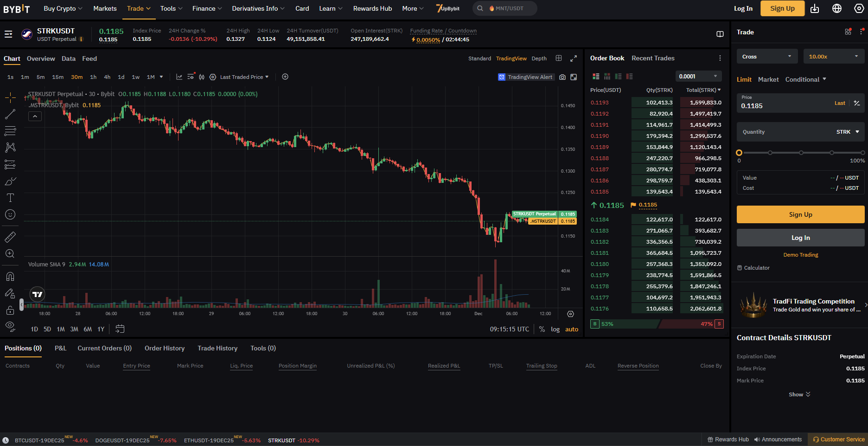Lock all drawings on the chart
This screenshot has height=446, width=868.
click(10, 310)
